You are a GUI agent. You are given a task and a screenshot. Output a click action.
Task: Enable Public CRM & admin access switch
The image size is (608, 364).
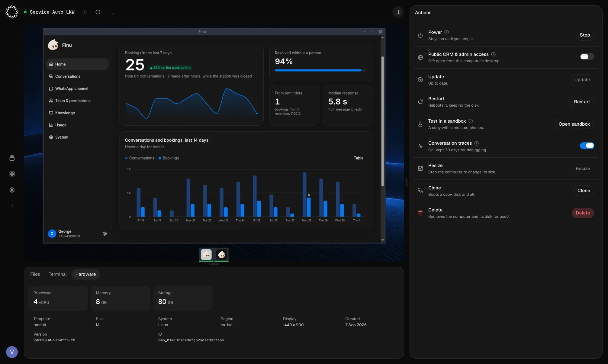[x=587, y=57]
